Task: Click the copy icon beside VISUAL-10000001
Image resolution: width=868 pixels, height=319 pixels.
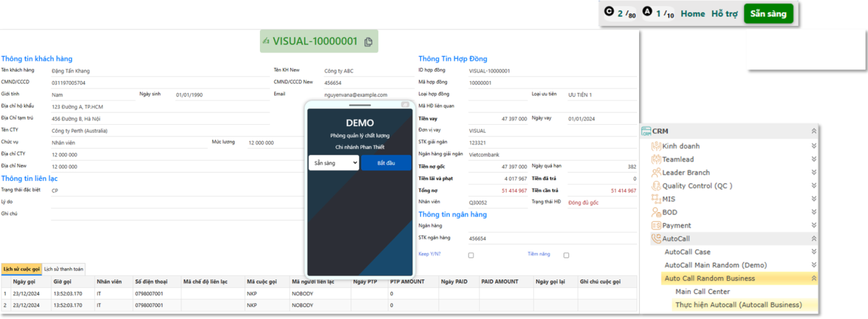Action: [368, 42]
